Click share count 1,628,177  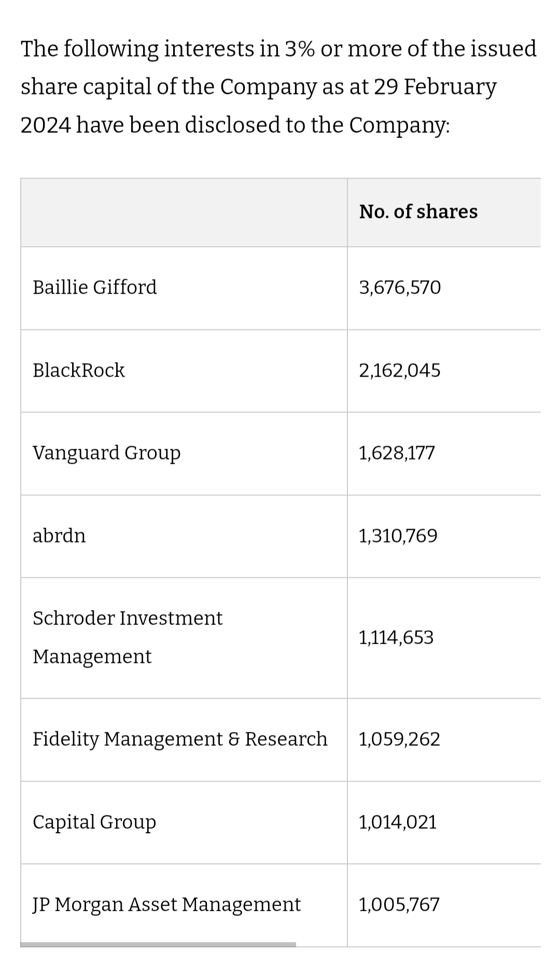[397, 453]
